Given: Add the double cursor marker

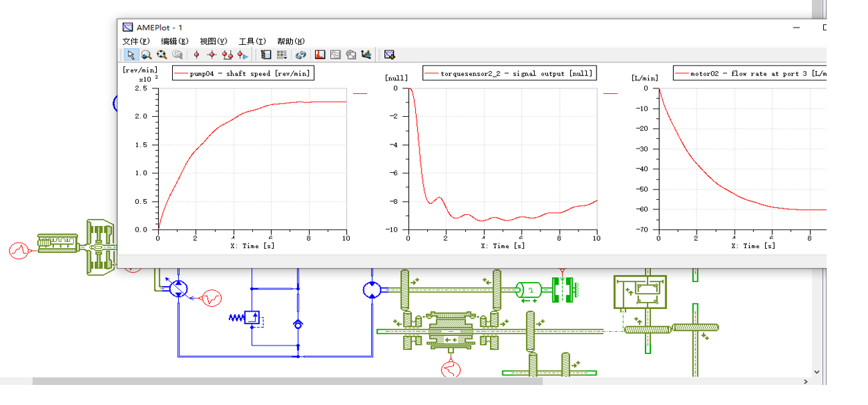Looking at the screenshot, I should [x=227, y=55].
